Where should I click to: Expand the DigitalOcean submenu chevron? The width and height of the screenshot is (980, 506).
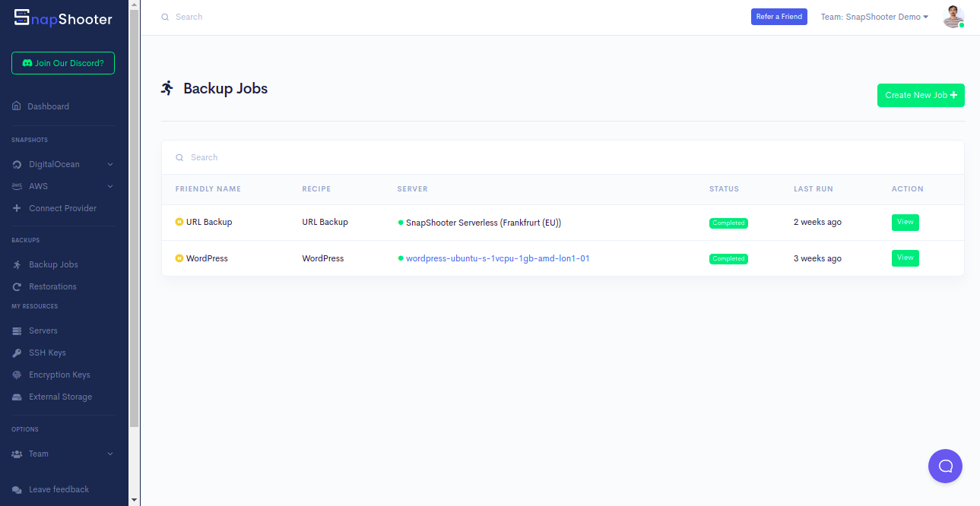pos(110,164)
